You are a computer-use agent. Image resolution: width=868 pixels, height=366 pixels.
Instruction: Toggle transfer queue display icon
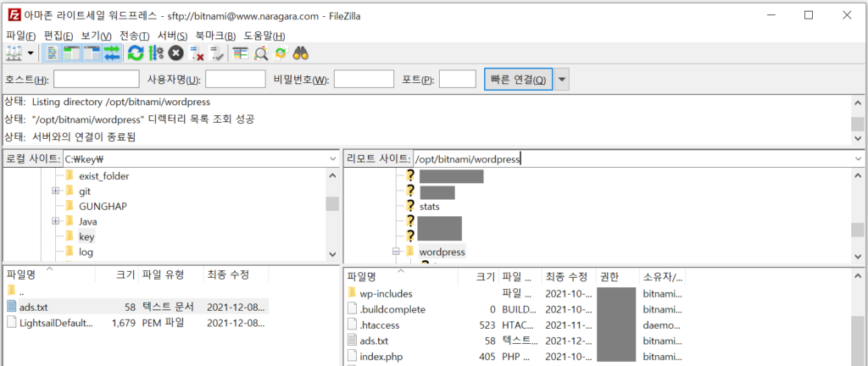coord(112,53)
